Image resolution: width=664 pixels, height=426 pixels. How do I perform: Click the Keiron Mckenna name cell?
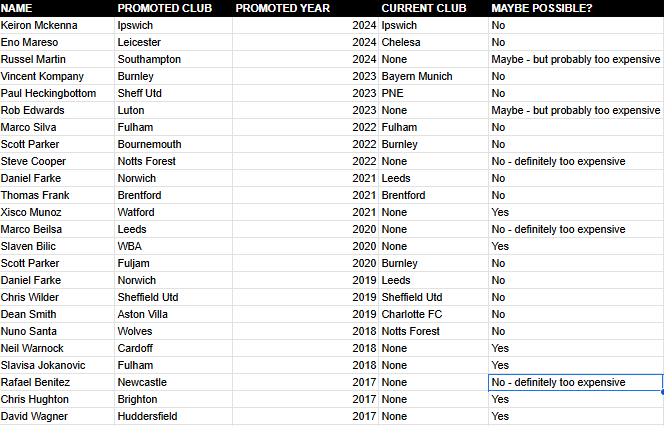pyautogui.click(x=57, y=25)
